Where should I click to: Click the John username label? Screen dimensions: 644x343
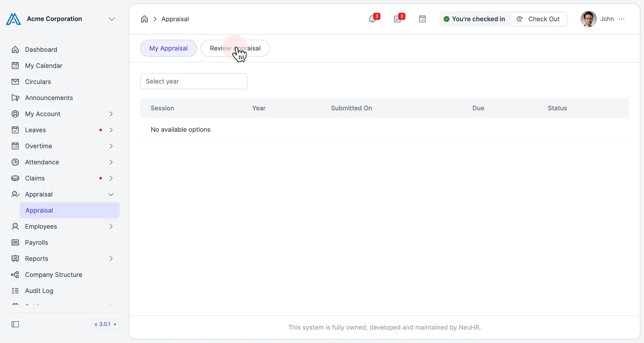[607, 19]
